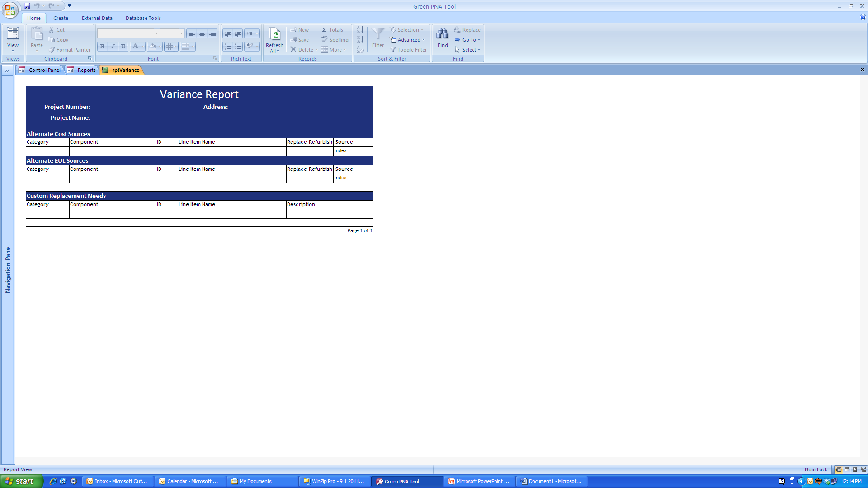The image size is (868, 488).
Task: Open Microsoft PowerPoint from taskbar
Action: coord(479,481)
